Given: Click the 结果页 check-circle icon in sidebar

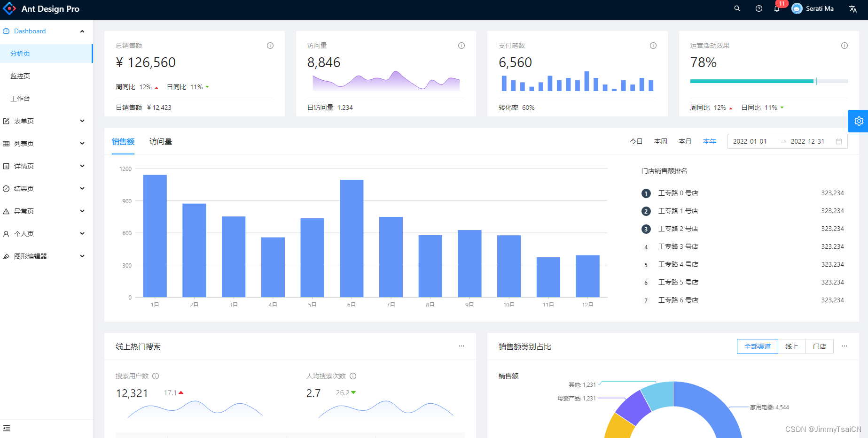Looking at the screenshot, I should click(x=6, y=189).
